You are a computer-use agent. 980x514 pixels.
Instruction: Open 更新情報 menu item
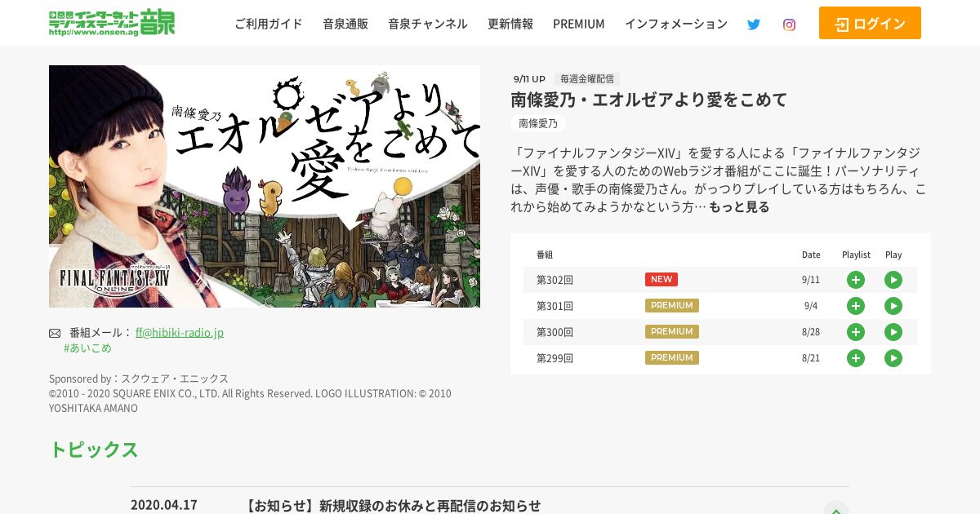point(510,24)
